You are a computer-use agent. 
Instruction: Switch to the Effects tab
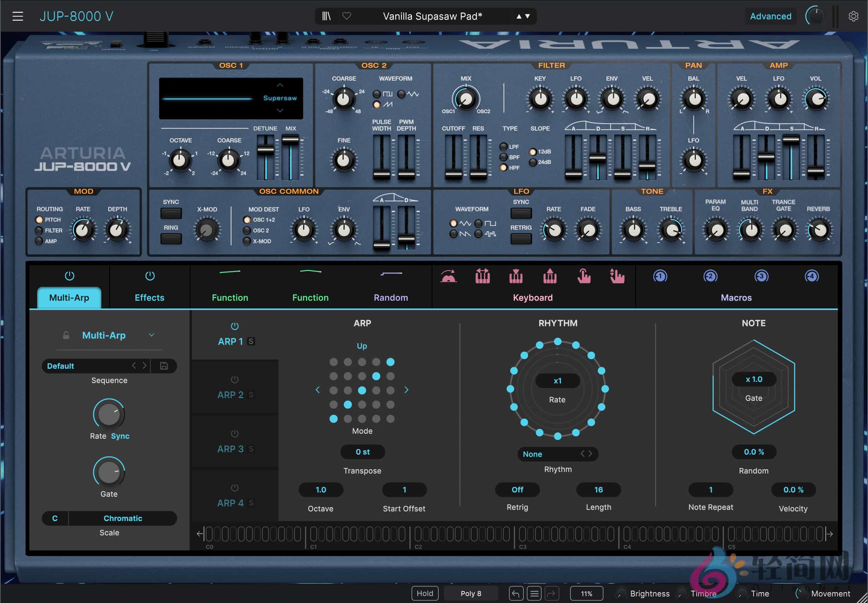pyautogui.click(x=149, y=297)
